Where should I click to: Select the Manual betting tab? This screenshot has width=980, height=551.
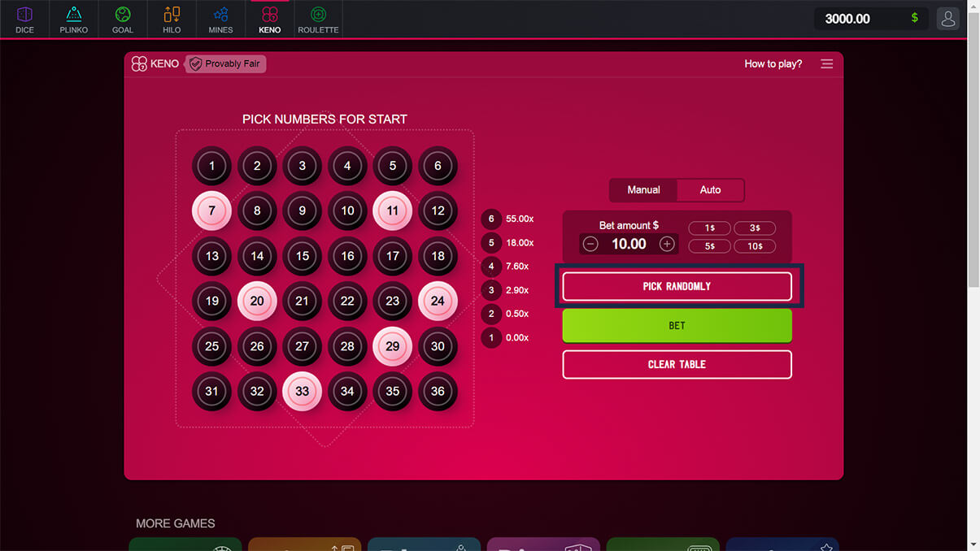643,189
